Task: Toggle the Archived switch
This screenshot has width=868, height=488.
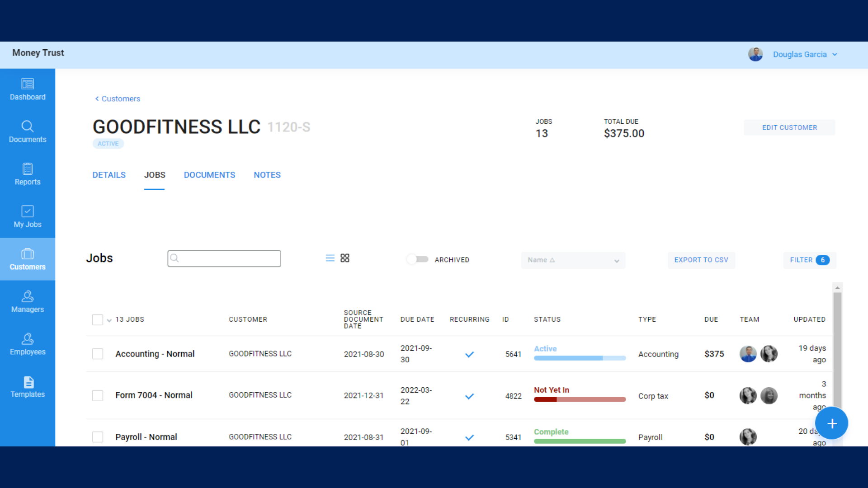Action: pyautogui.click(x=417, y=259)
